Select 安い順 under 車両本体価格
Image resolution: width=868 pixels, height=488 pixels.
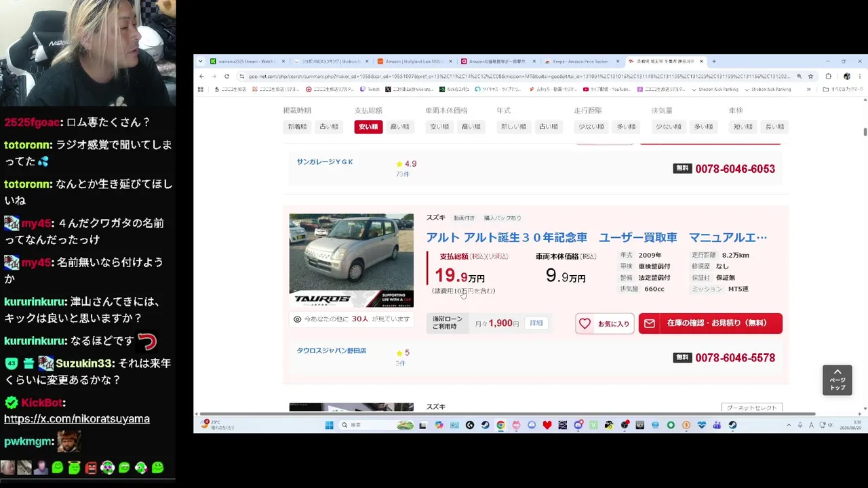[x=439, y=127]
